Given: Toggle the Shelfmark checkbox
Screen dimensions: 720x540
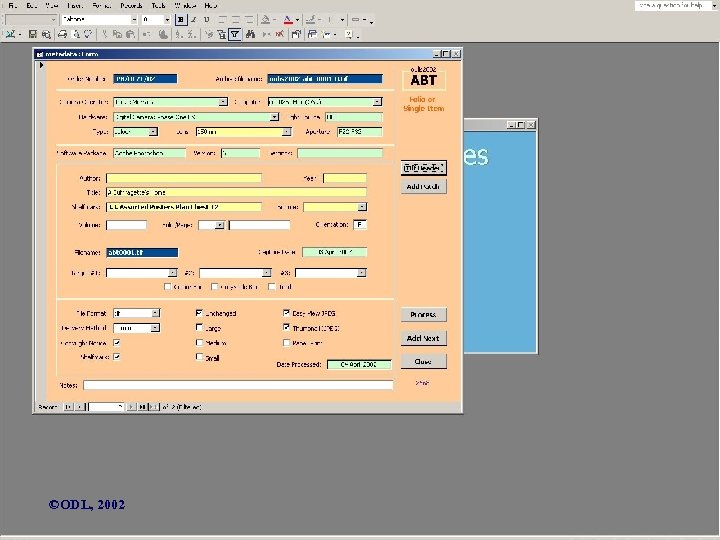Looking at the screenshot, I should 117,355.
